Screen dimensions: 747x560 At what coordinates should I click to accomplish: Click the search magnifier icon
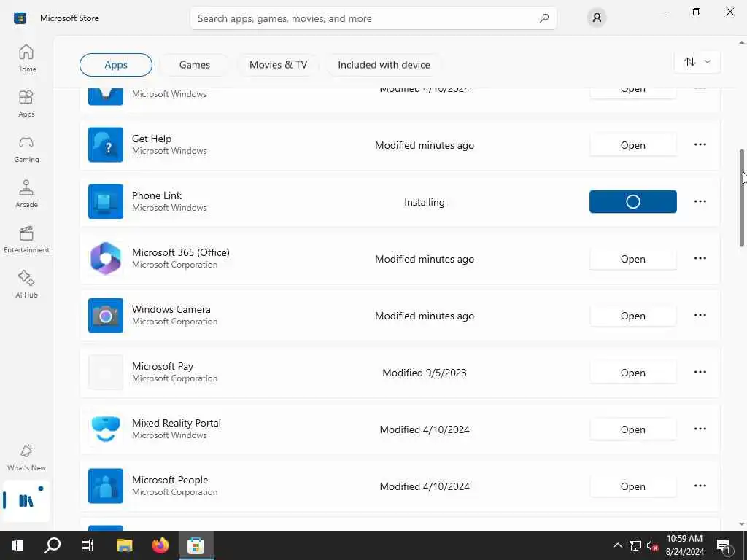pos(544,18)
